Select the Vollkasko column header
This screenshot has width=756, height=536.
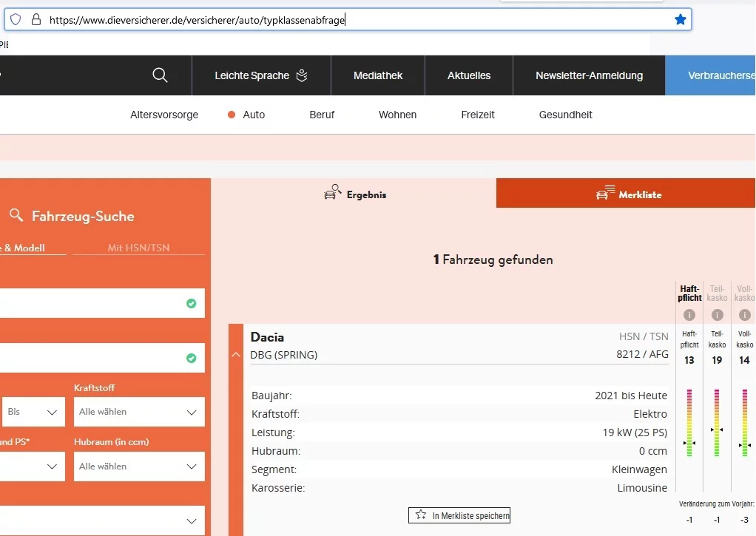(744, 293)
